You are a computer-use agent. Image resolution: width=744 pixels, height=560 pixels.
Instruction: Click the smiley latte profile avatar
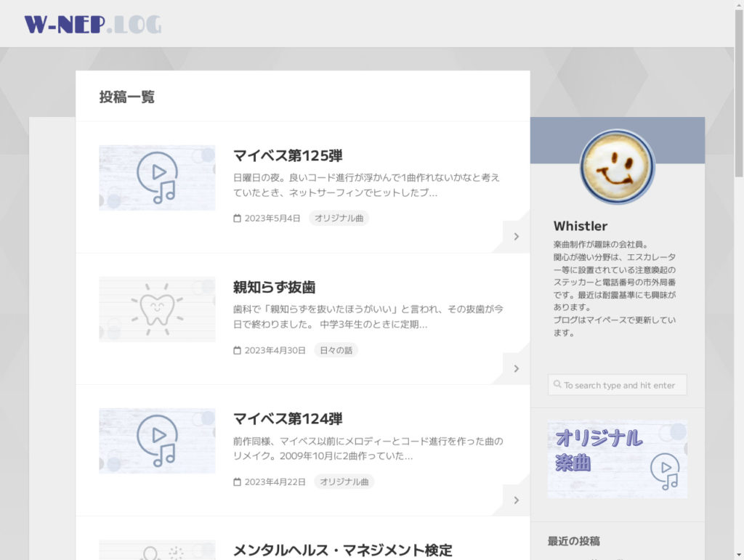pos(617,167)
